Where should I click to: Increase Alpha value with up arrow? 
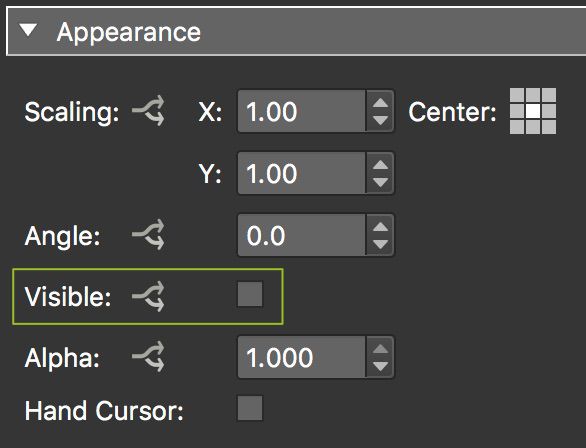(x=380, y=348)
